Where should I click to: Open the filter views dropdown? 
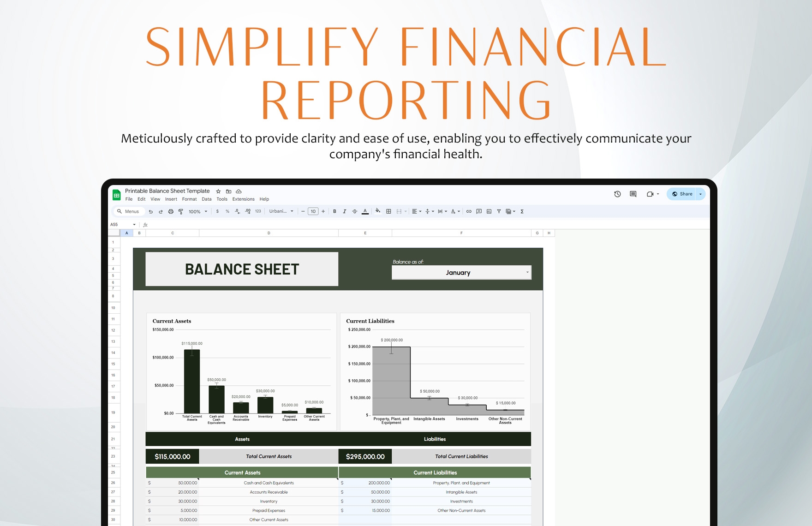(x=510, y=211)
